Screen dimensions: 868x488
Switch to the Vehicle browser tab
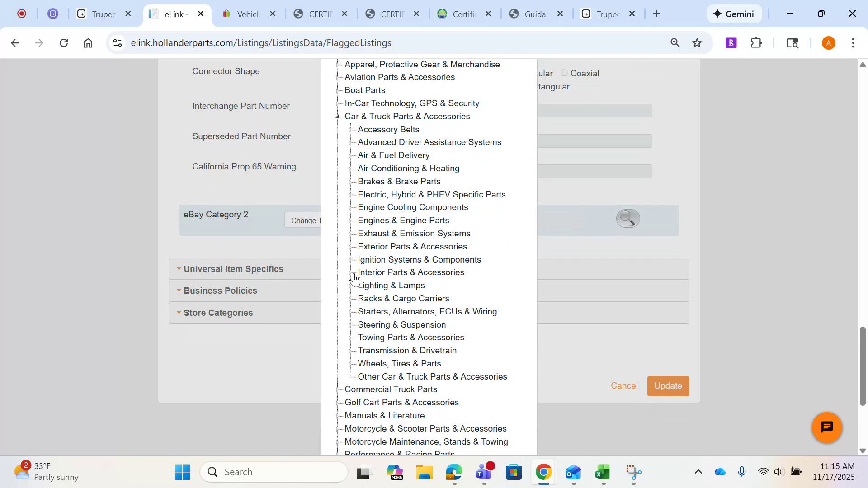pyautogui.click(x=248, y=14)
